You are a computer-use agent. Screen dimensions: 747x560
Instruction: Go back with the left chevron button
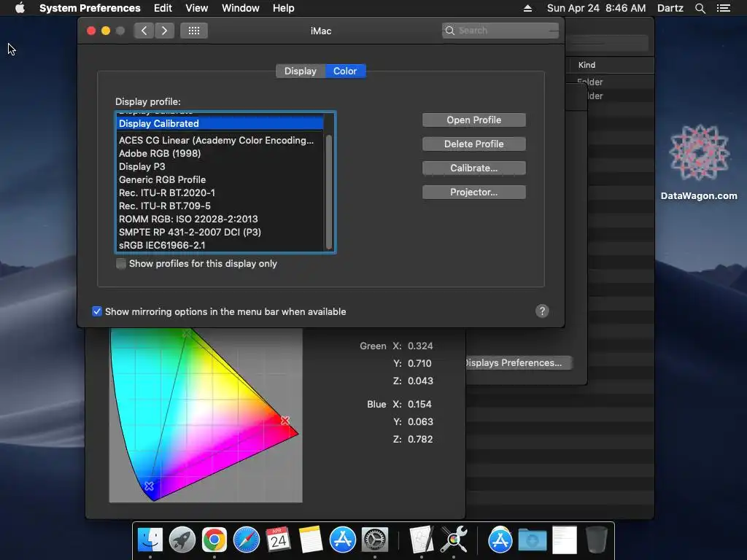coord(144,31)
